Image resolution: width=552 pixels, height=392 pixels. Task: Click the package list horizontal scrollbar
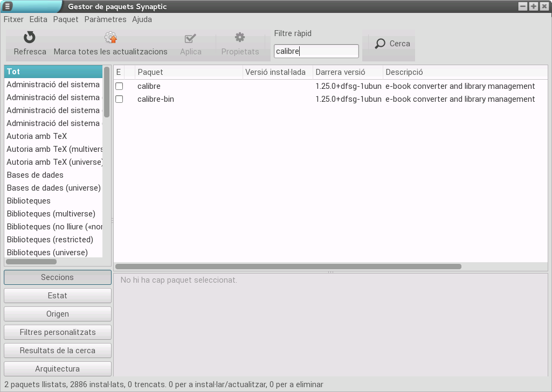click(x=288, y=267)
